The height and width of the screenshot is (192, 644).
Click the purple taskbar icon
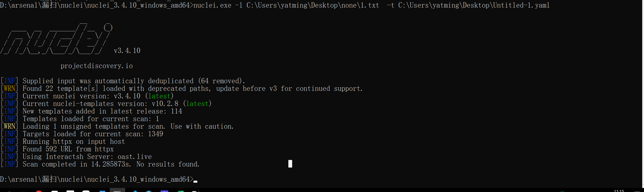[164, 191]
